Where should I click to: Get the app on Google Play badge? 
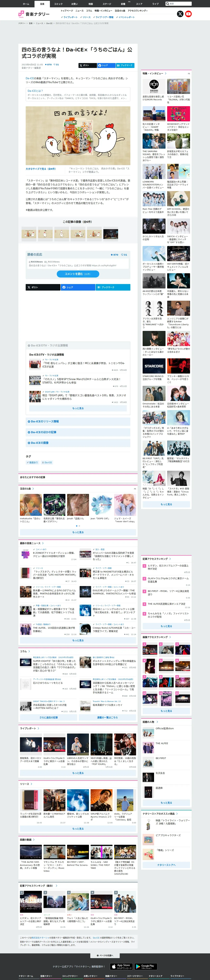[x=145, y=966]
